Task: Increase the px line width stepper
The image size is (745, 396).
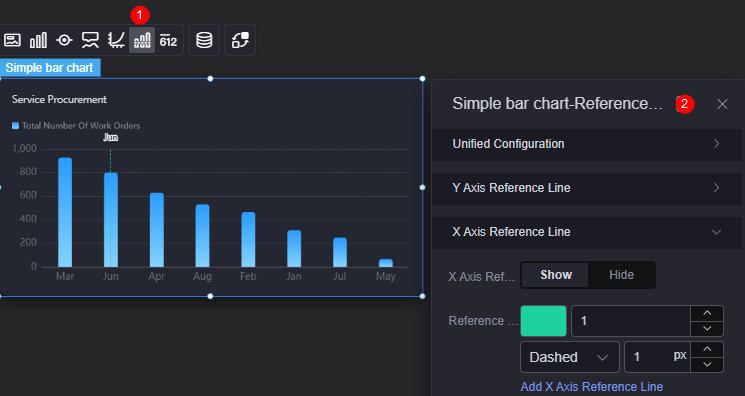Action: pos(707,349)
